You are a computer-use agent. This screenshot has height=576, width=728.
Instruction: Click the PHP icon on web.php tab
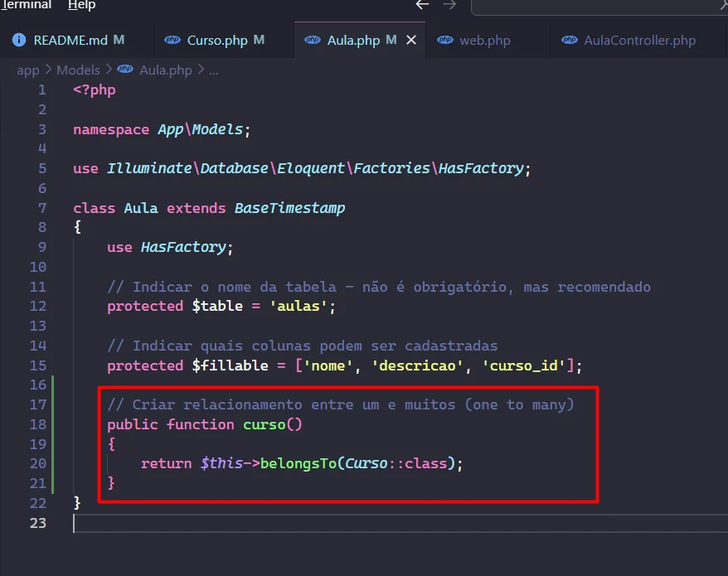(445, 40)
